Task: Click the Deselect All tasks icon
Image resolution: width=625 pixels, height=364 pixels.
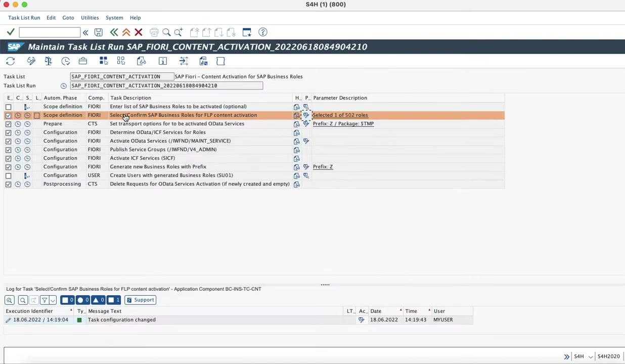Action: 121,61
